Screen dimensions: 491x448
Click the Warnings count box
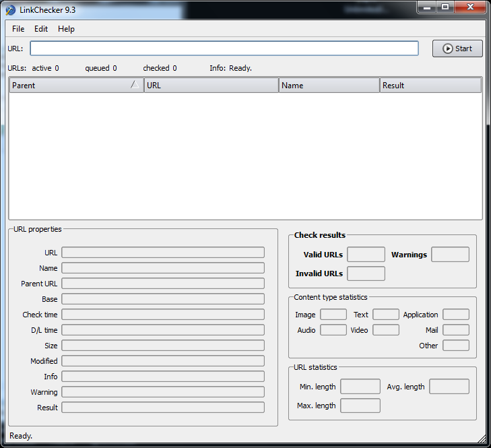[451, 255]
